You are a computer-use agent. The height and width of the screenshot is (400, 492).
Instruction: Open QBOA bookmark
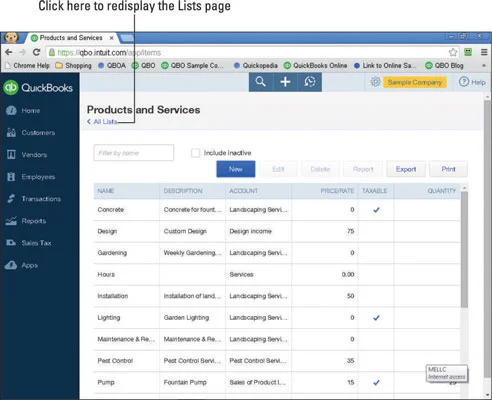pyautogui.click(x=112, y=66)
